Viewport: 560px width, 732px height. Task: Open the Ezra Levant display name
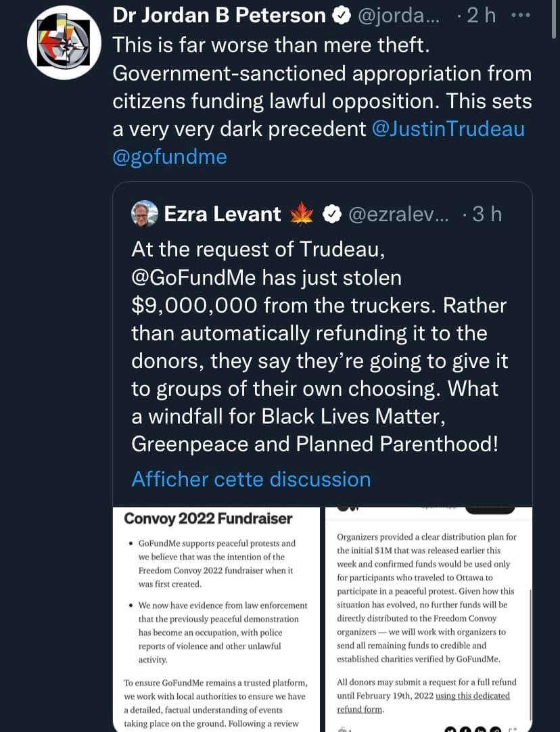coord(223,214)
